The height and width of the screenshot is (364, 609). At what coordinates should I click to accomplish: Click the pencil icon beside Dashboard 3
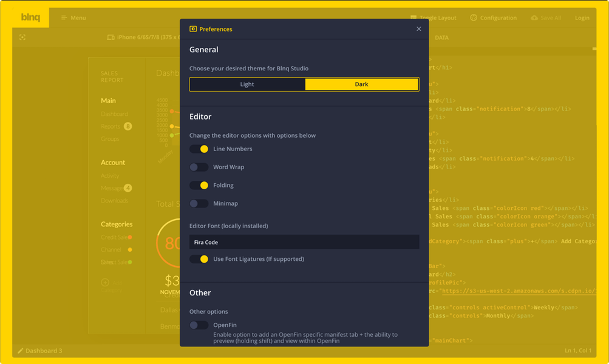(x=21, y=351)
